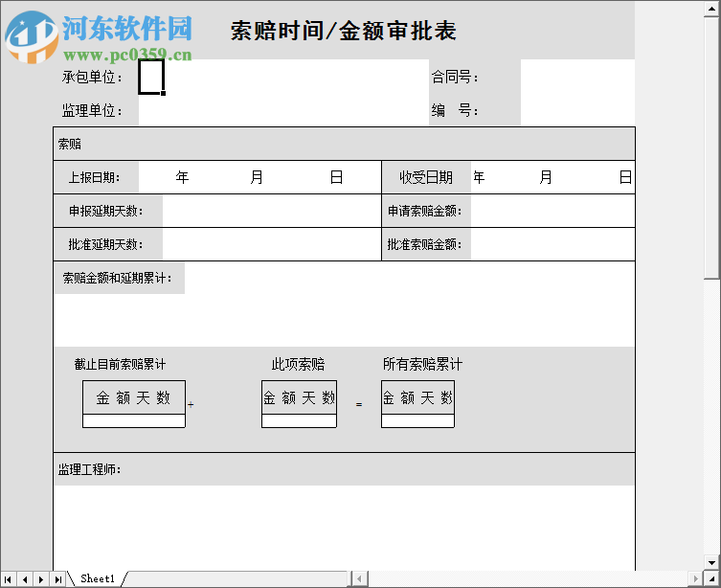
Task: Select the 上报日期: label cell
Action: point(96,177)
